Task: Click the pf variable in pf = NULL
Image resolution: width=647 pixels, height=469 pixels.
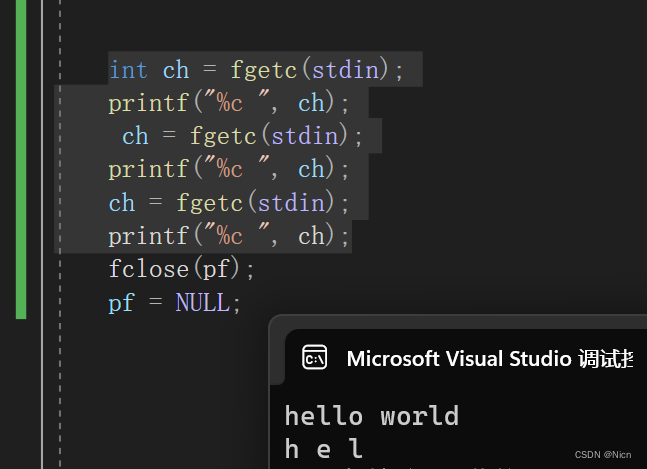Action: pyautogui.click(x=121, y=304)
